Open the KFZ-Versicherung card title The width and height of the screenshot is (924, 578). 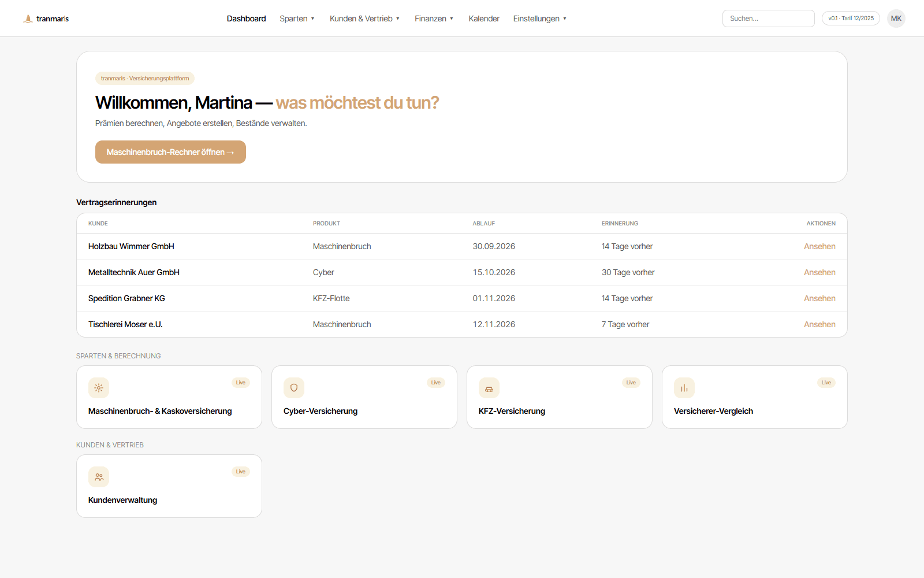(x=512, y=411)
